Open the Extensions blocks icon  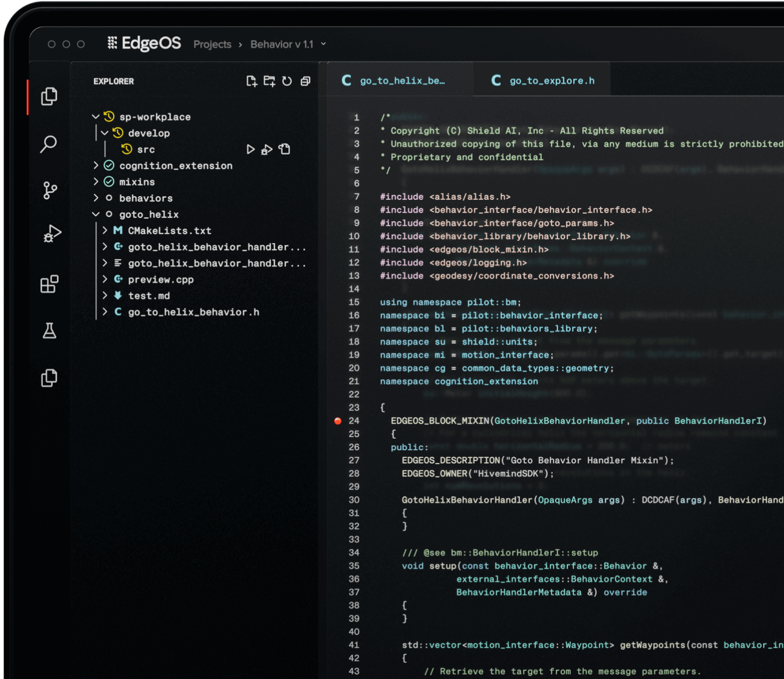pyautogui.click(x=50, y=284)
